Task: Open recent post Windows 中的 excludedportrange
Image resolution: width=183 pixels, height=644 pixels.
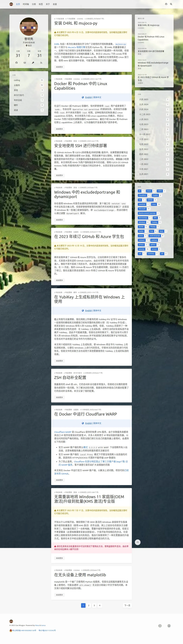Action: coord(153,64)
